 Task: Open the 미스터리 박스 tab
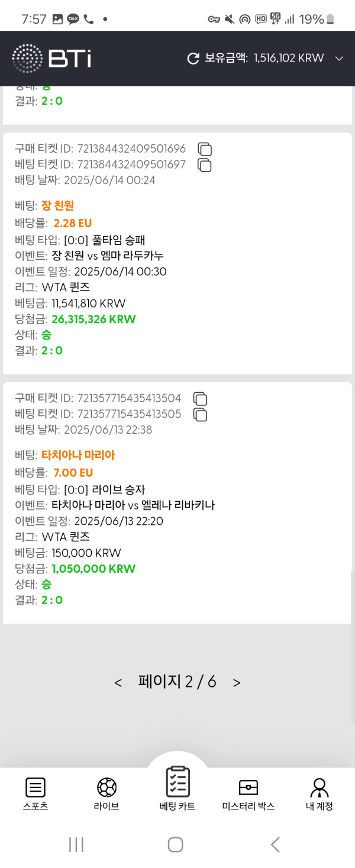(x=248, y=794)
